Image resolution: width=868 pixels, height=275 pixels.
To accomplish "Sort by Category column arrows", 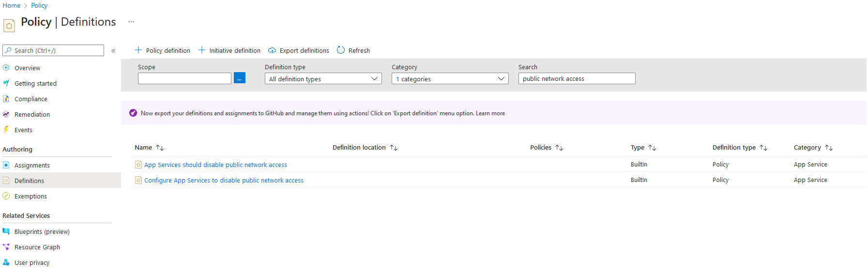I will tap(829, 148).
